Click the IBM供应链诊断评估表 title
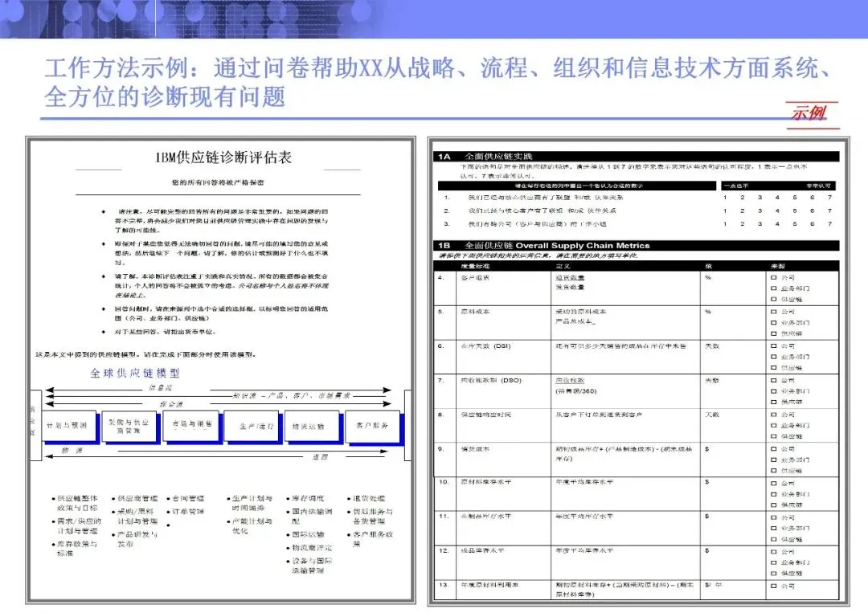This screenshot has width=868, height=613. (223, 157)
